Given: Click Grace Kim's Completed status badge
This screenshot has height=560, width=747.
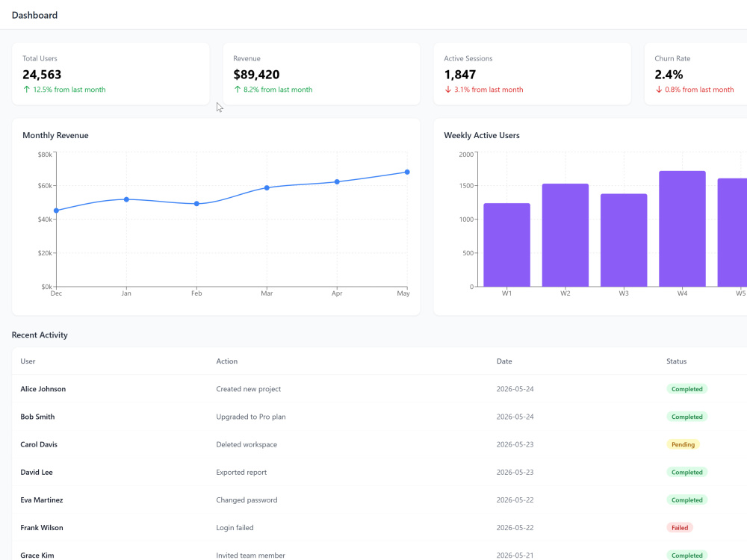Looking at the screenshot, I should click(x=687, y=556).
